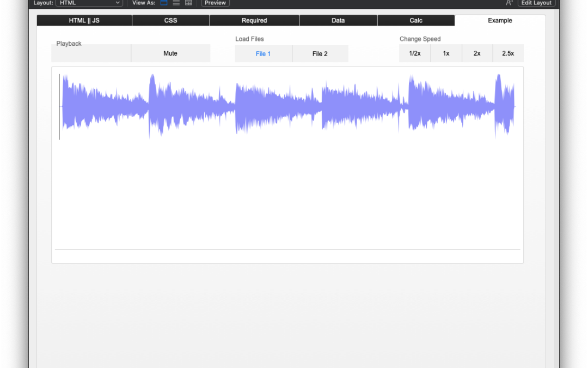Switch to Table view icon
Screen dimensions: 588x368
point(188,3)
